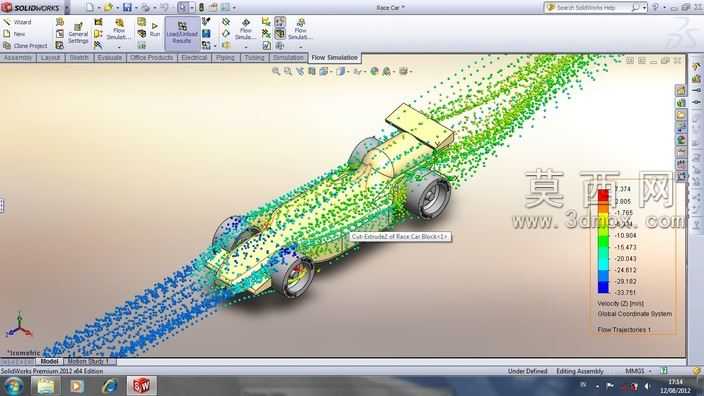Image resolution: width=704 pixels, height=396 pixels.
Task: Click the Section View icon in viewport toolbar
Action: pos(312,71)
